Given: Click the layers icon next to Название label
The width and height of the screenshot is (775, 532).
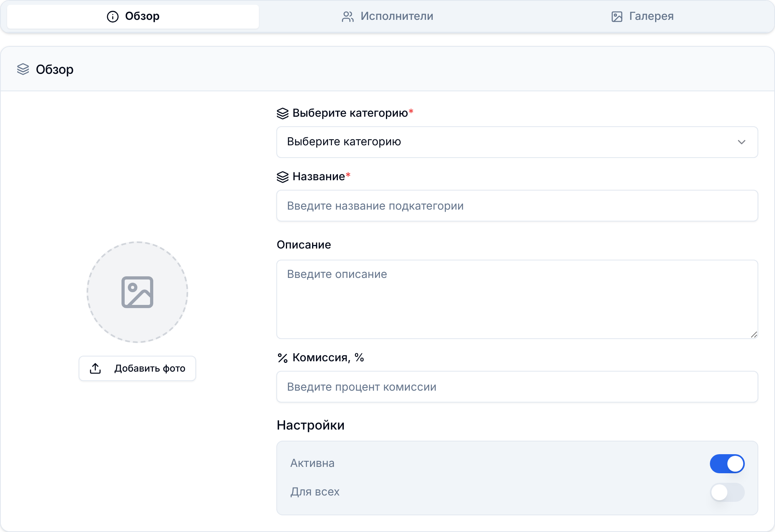Looking at the screenshot, I should click(x=283, y=177).
